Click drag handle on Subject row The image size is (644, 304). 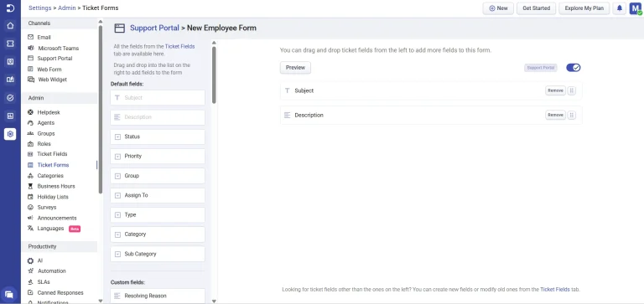click(571, 90)
